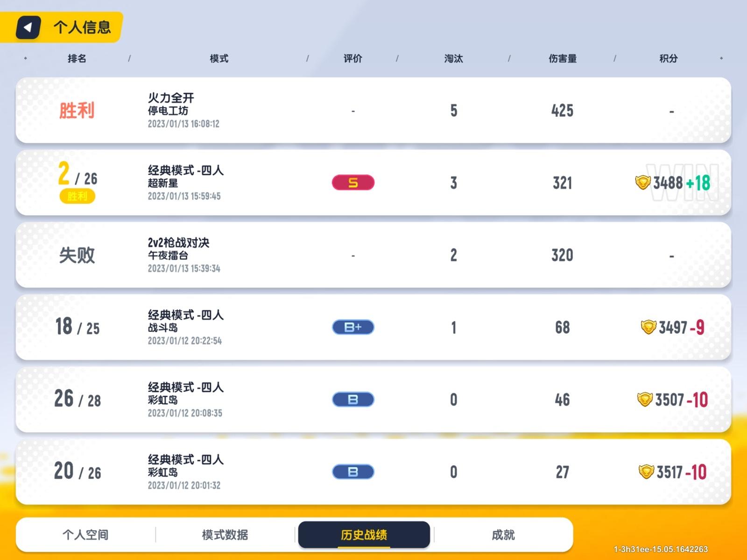Click the back arrow icon beside 个人信息
Viewport: 747px width, 560px height.
28,27
